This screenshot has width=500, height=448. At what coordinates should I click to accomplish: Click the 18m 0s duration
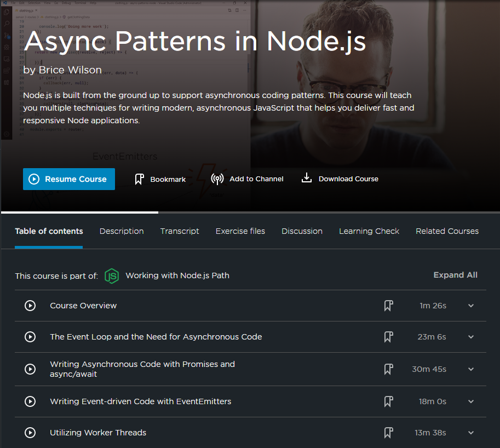pos(433,401)
